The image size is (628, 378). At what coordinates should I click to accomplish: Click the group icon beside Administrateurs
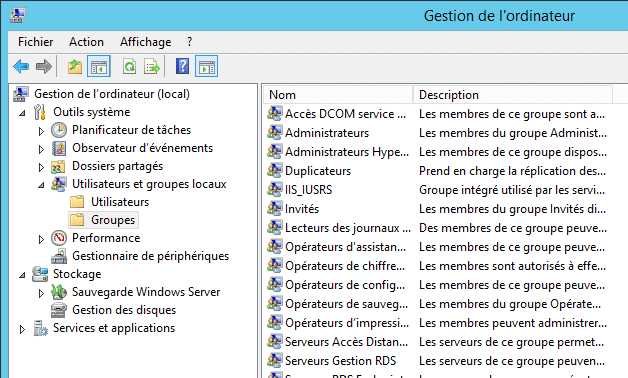(x=275, y=133)
